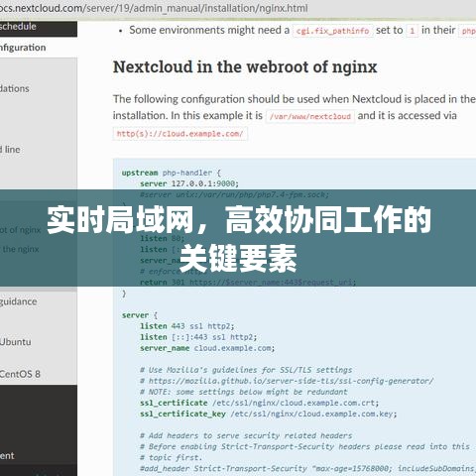Click the '# Use Mozilla's guidelines' comment line
Image resolution: width=476 pixels, height=476 pixels.
(x=246, y=370)
